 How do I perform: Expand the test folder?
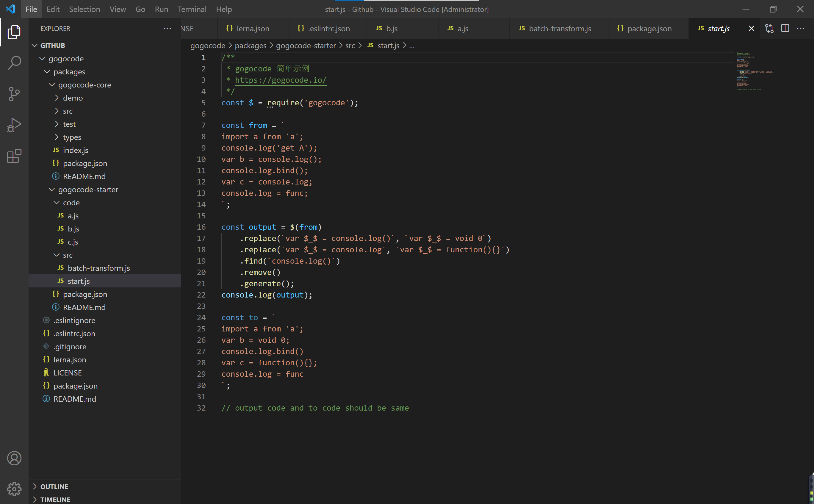click(57, 124)
